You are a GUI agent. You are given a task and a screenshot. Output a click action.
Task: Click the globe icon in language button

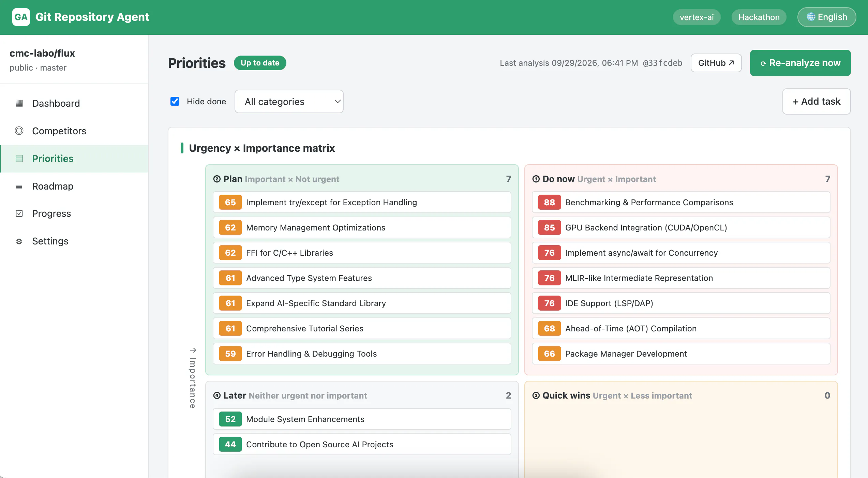pos(811,17)
